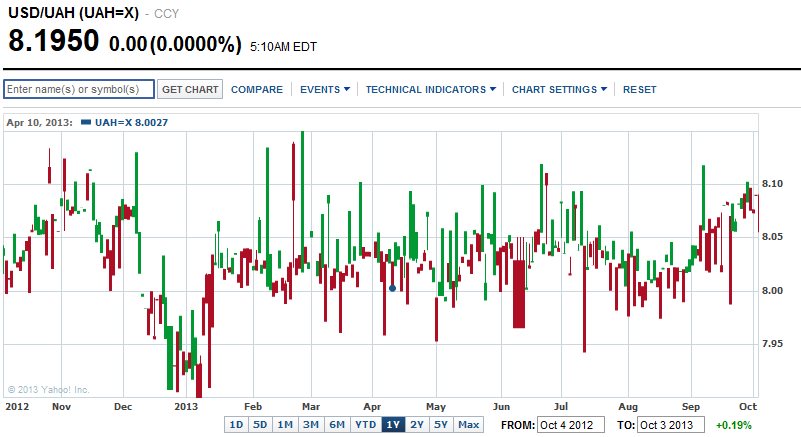The image size is (801, 437).
Task: Click the RESET link
Action: 639,89
